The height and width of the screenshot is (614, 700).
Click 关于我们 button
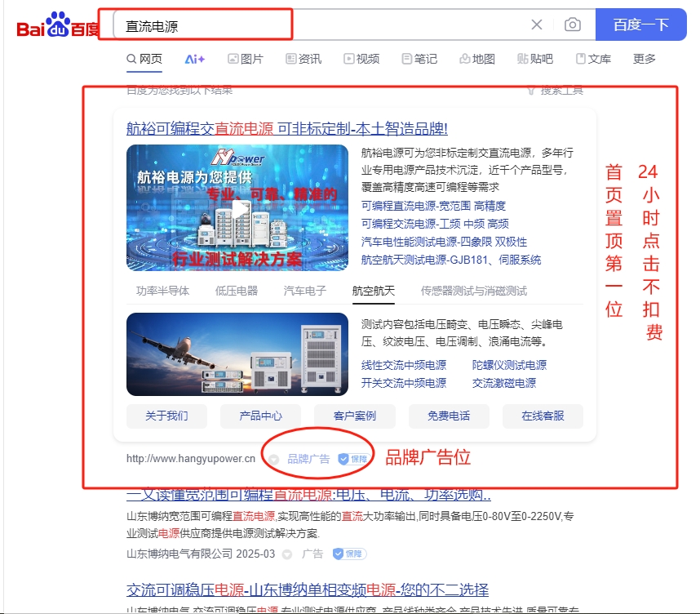tap(166, 416)
